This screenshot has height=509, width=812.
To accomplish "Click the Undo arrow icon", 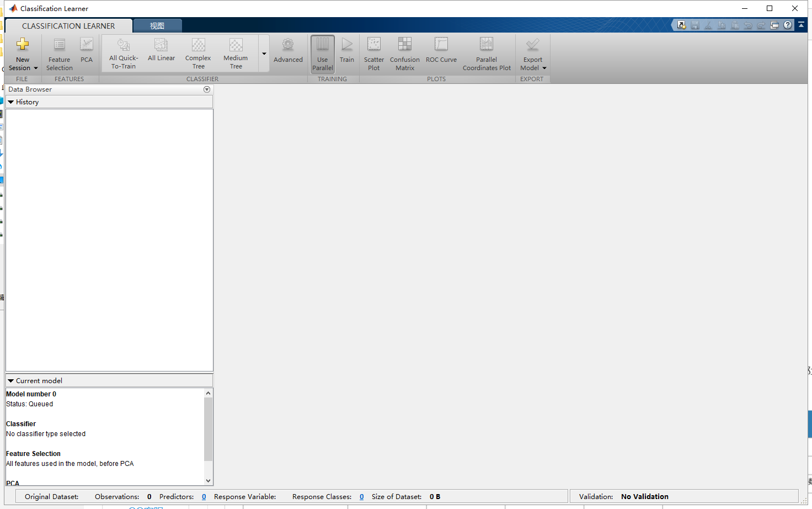I will [748, 25].
